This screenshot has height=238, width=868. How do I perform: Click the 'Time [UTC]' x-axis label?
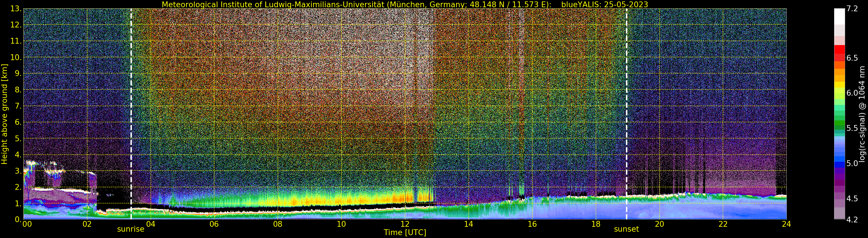(405, 232)
